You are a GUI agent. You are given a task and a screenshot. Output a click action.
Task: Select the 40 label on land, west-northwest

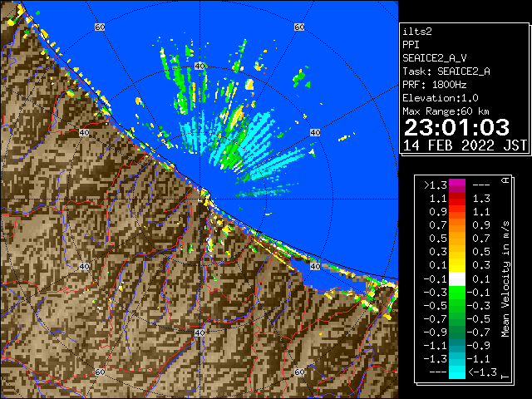click(x=84, y=133)
